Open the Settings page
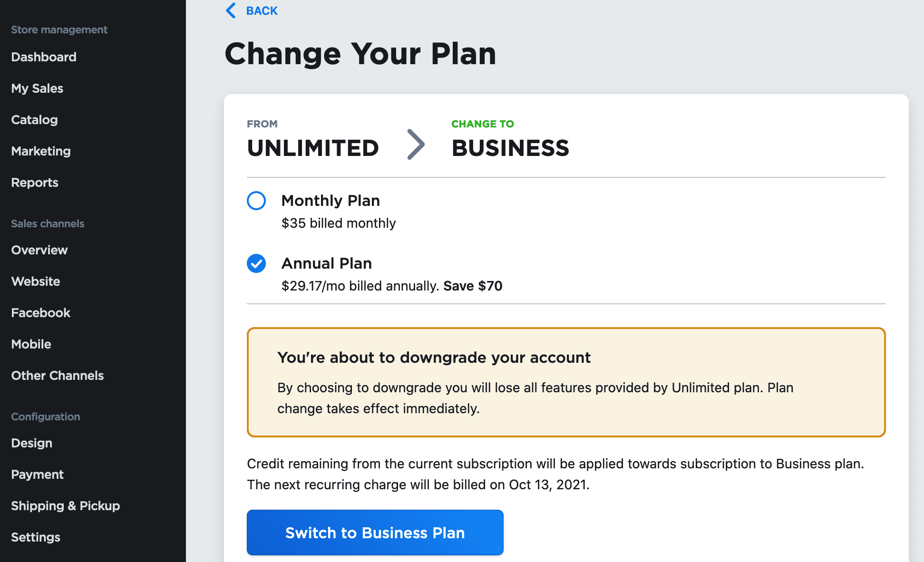The width and height of the screenshot is (924, 562). 35,537
